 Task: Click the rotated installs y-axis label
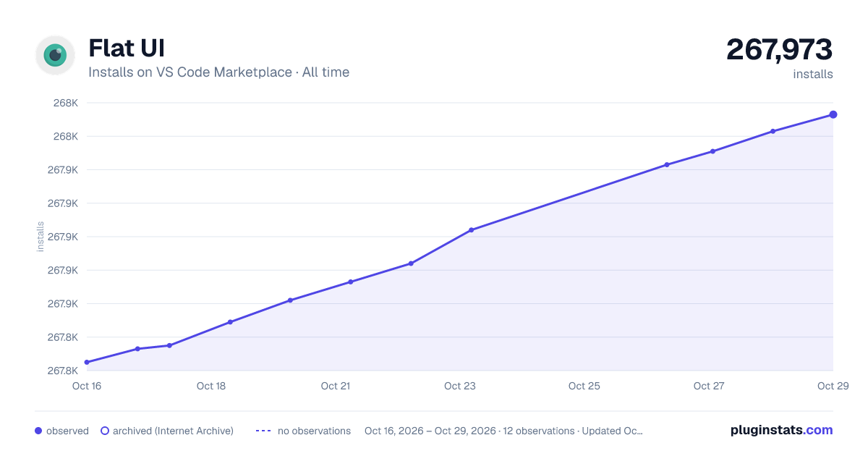pyautogui.click(x=41, y=237)
